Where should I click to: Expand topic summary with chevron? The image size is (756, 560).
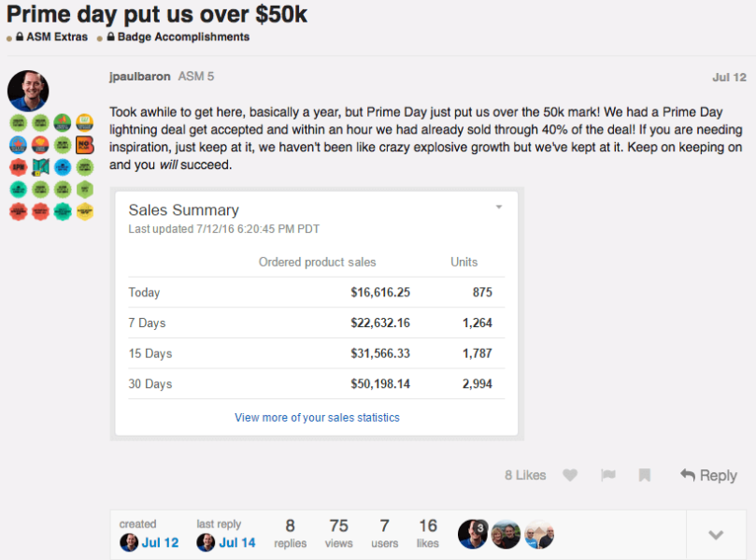(x=716, y=535)
